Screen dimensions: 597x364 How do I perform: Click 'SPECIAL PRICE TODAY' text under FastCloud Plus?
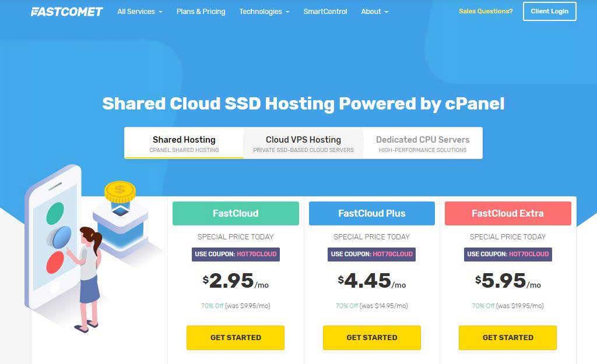tap(371, 237)
